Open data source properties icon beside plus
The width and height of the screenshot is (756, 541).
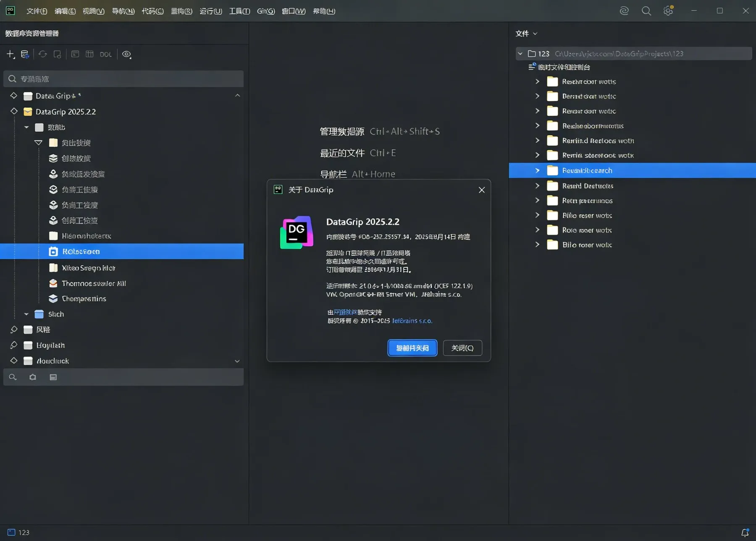[x=25, y=54]
